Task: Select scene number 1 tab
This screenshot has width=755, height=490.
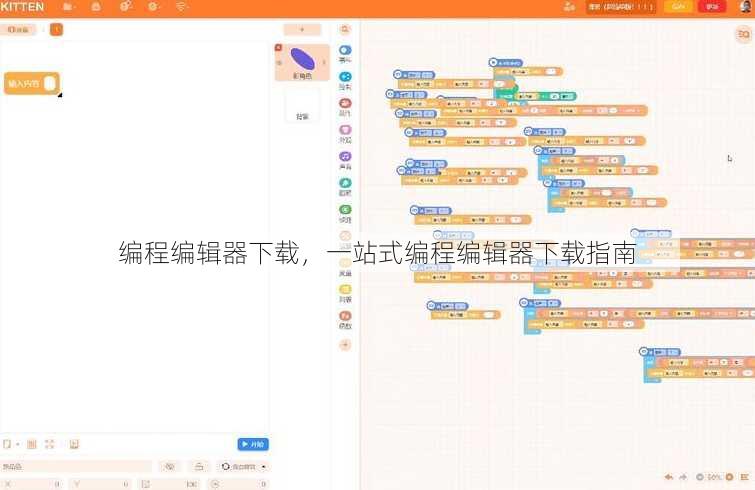Action: point(56,29)
